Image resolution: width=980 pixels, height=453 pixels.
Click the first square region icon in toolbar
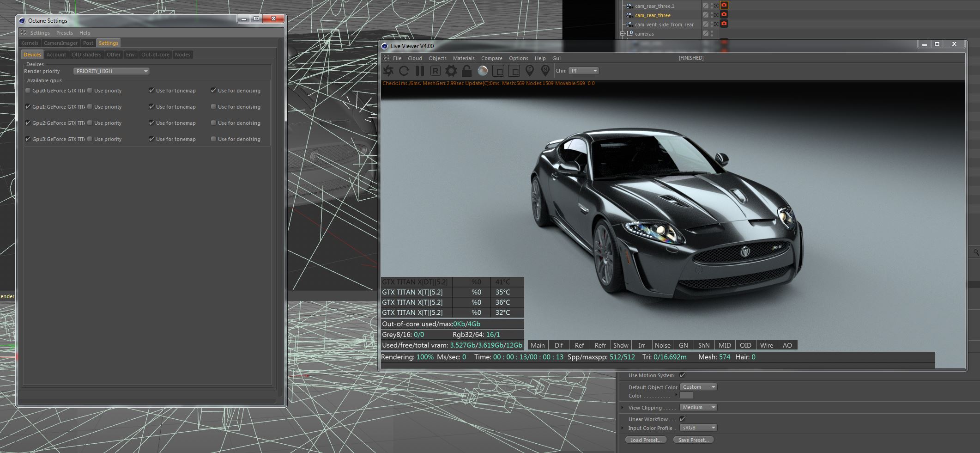pos(498,71)
